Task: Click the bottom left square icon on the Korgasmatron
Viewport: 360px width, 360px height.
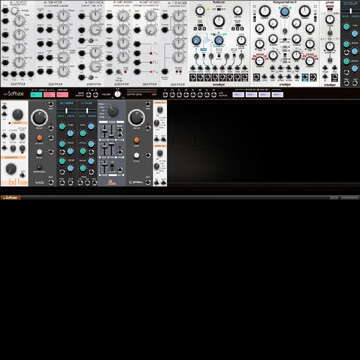Action: pyautogui.click(x=256, y=78)
